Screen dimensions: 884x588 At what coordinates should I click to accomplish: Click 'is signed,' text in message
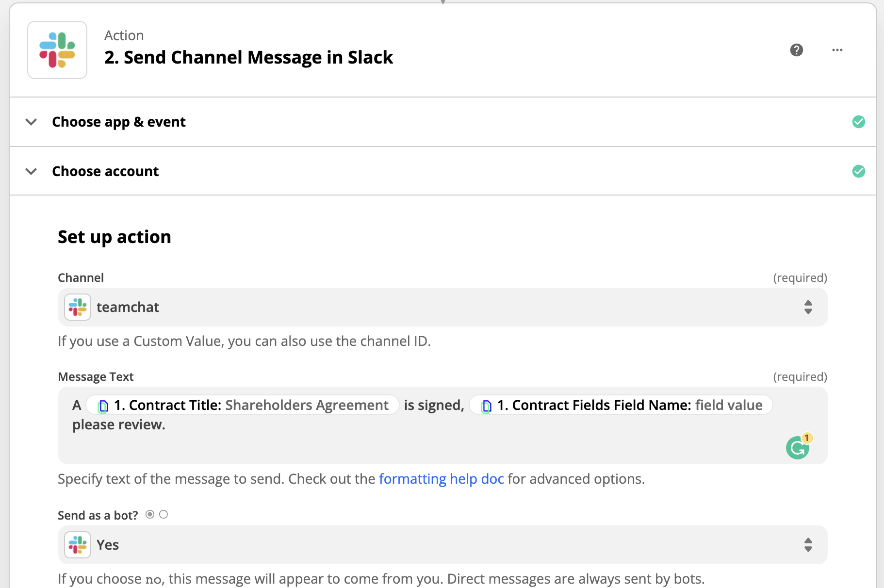[434, 405]
